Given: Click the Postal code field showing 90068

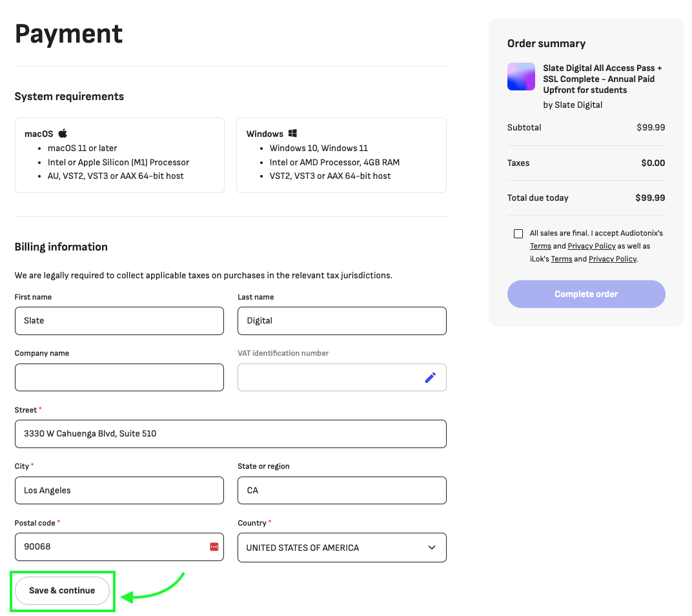Looking at the screenshot, I should tap(119, 547).
